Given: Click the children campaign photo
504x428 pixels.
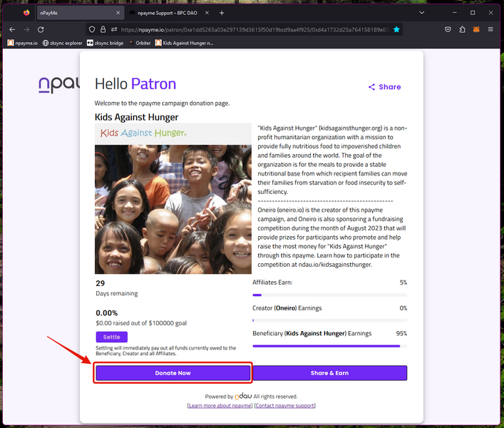Looking at the screenshot, I should (x=173, y=209).
